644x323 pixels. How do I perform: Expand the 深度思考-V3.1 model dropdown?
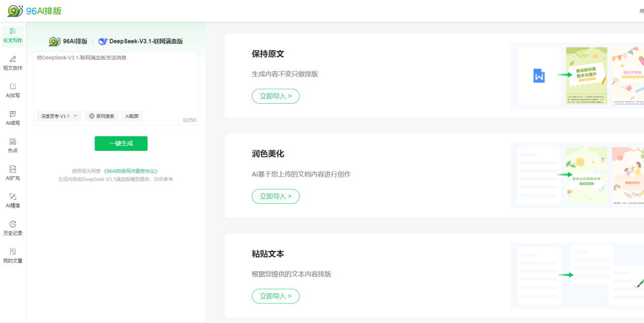tap(58, 116)
